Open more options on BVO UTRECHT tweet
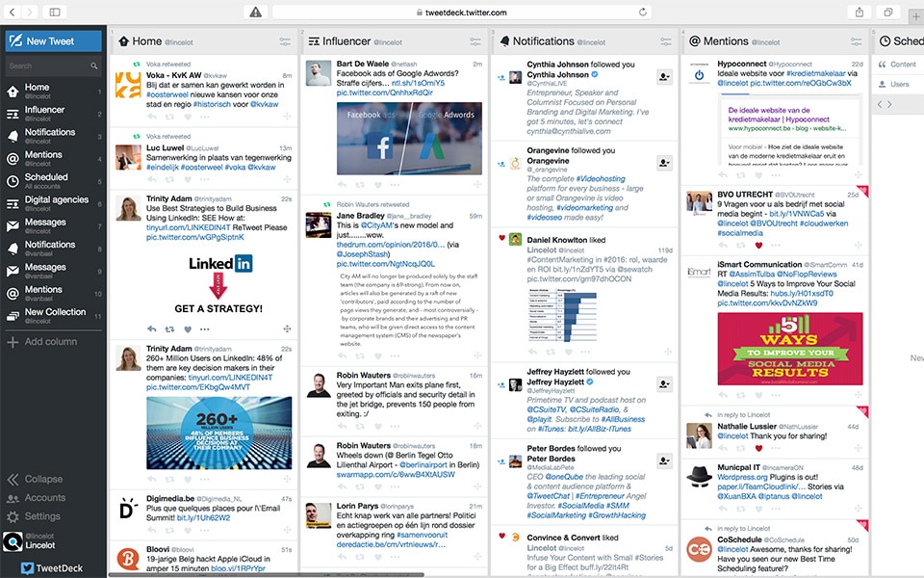Screen dimensions: 924x578 pyautogui.click(x=776, y=245)
